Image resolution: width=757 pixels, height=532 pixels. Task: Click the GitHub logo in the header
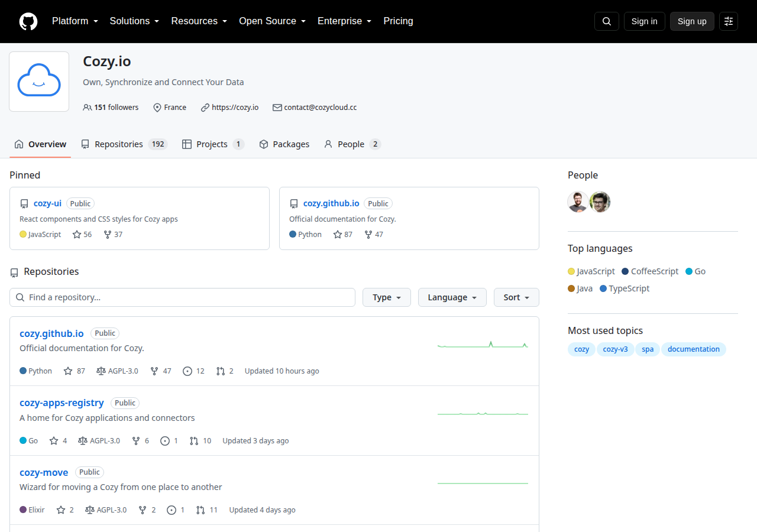pyautogui.click(x=28, y=21)
